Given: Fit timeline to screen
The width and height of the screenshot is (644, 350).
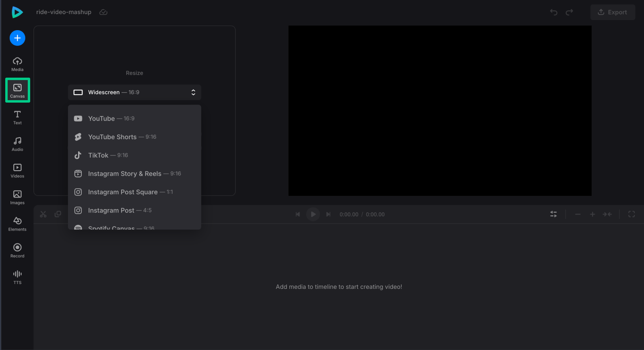Looking at the screenshot, I should pyautogui.click(x=607, y=214).
